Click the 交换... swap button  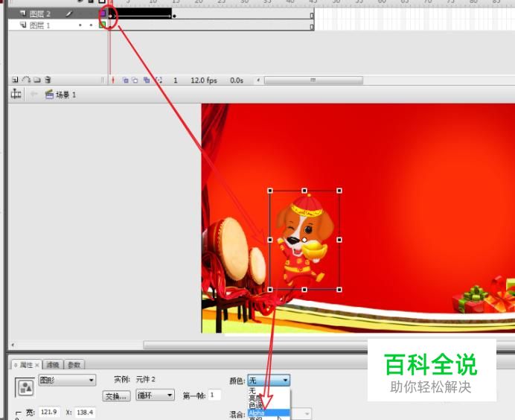click(117, 396)
